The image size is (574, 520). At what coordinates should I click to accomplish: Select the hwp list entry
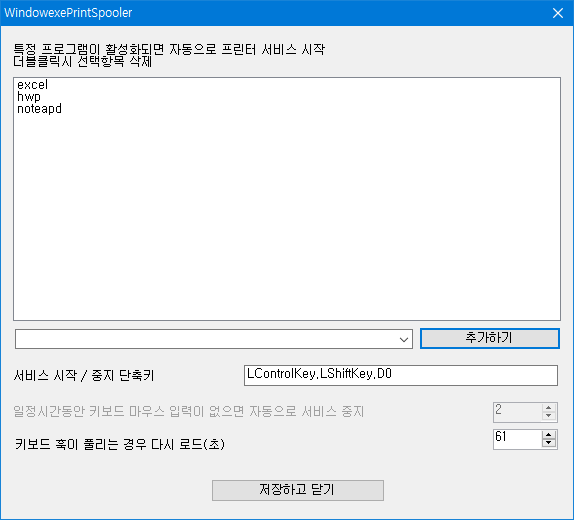coord(29,97)
